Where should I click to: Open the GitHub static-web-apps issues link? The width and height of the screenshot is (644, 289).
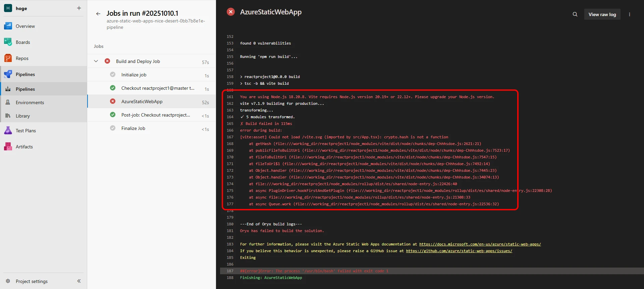tap(459, 251)
